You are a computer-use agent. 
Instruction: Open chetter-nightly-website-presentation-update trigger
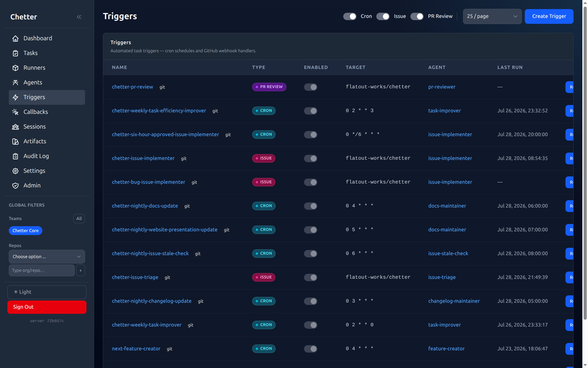165,230
